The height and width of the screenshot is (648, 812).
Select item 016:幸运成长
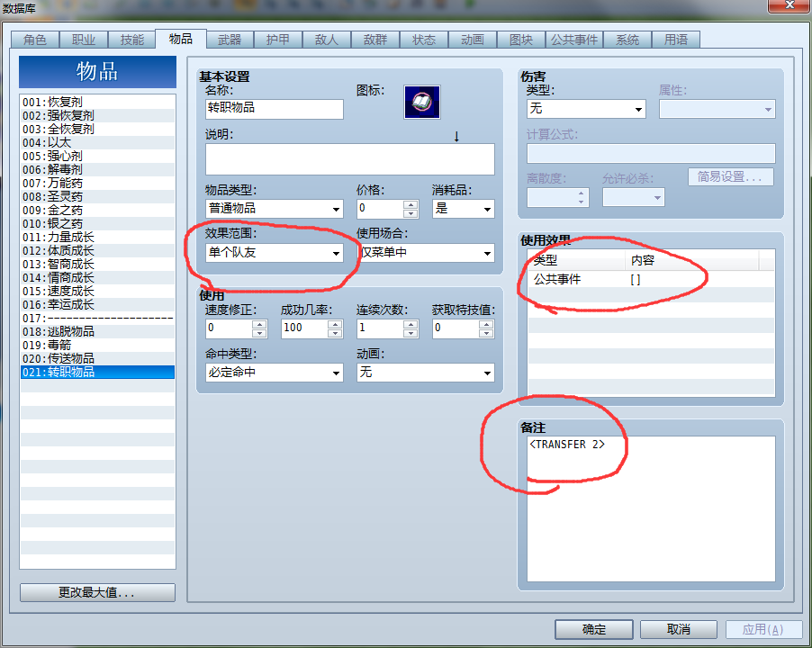coord(97,304)
